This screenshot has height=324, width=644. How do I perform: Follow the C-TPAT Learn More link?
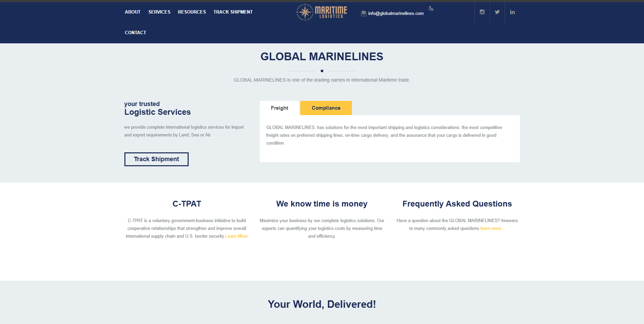coord(236,236)
